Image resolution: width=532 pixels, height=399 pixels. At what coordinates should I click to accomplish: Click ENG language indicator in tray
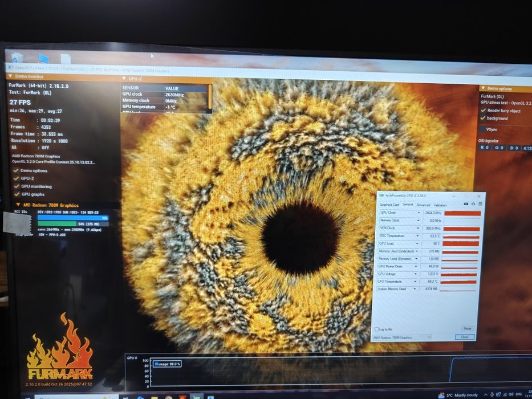(x=518, y=394)
